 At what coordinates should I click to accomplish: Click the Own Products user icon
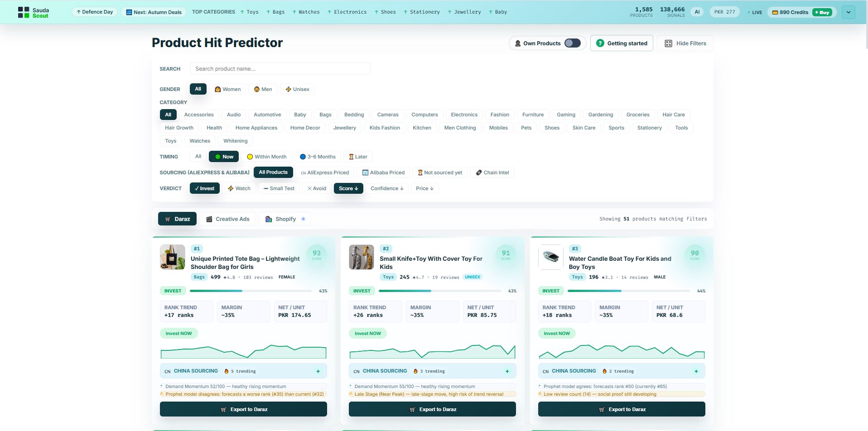pyautogui.click(x=518, y=43)
